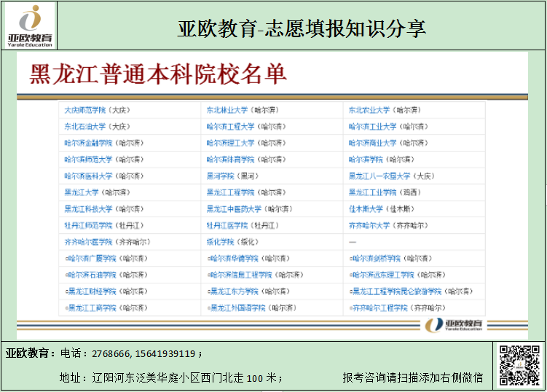Open the 哈尔滨金融学院 link
This screenshot has width=547, height=392.
[88, 143]
